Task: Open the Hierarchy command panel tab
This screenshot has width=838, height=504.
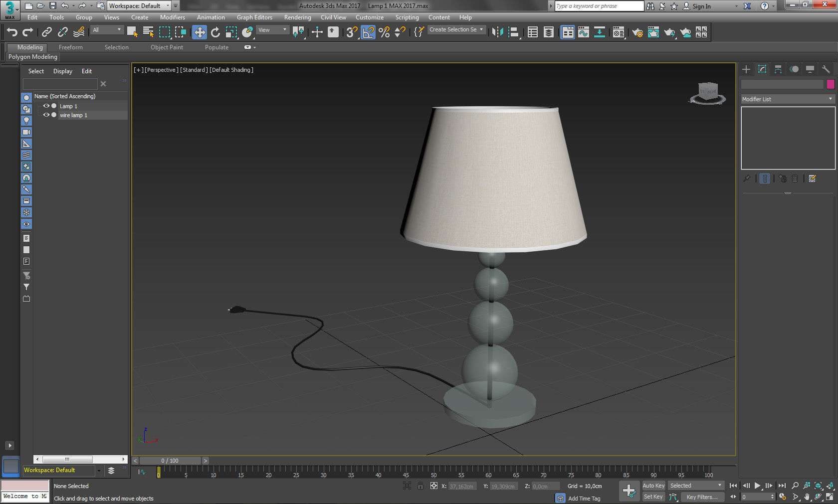Action: point(778,69)
